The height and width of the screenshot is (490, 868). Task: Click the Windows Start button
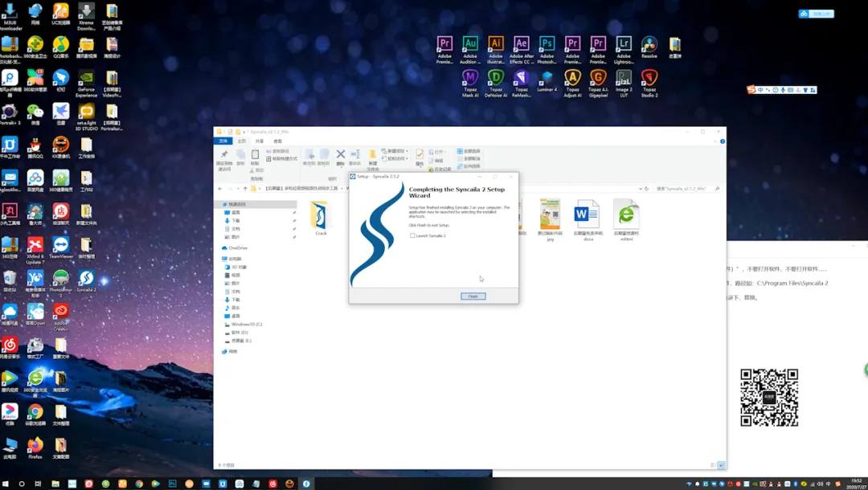[6, 484]
